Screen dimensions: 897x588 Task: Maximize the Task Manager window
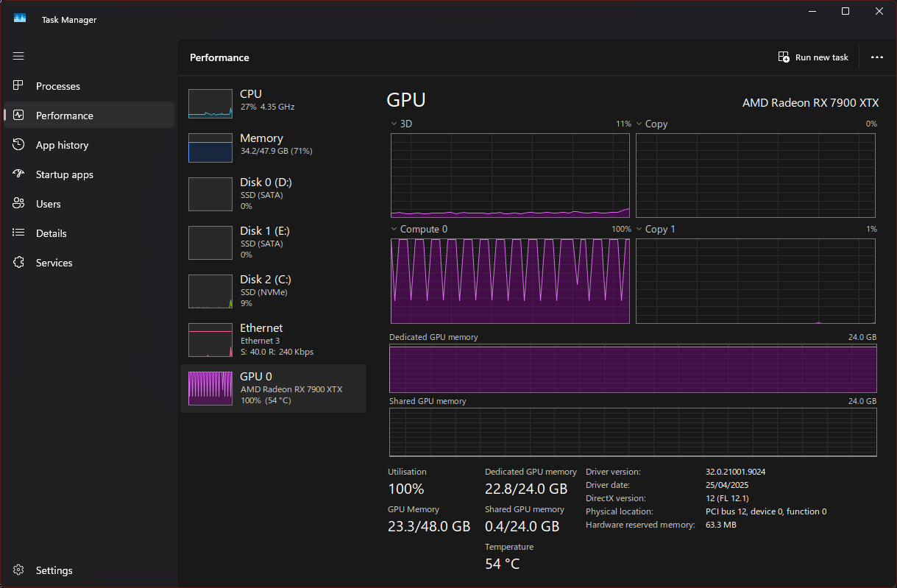tap(845, 11)
